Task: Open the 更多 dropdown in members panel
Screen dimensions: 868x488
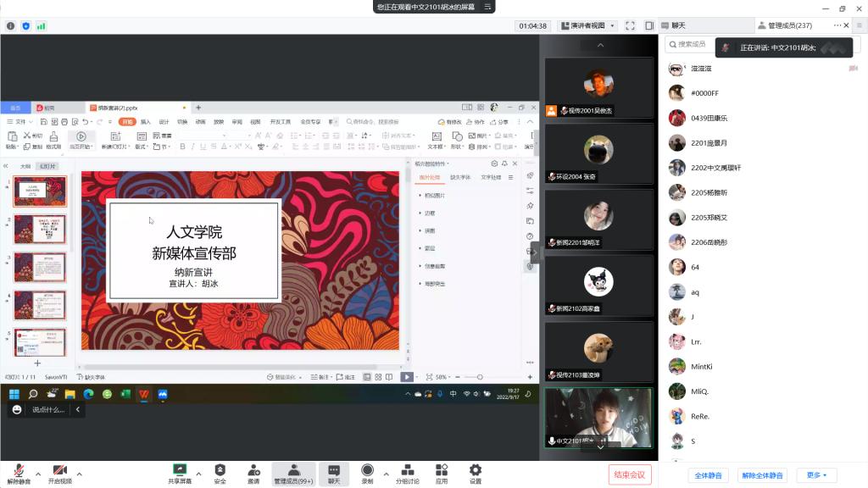Action: pyautogui.click(x=816, y=475)
